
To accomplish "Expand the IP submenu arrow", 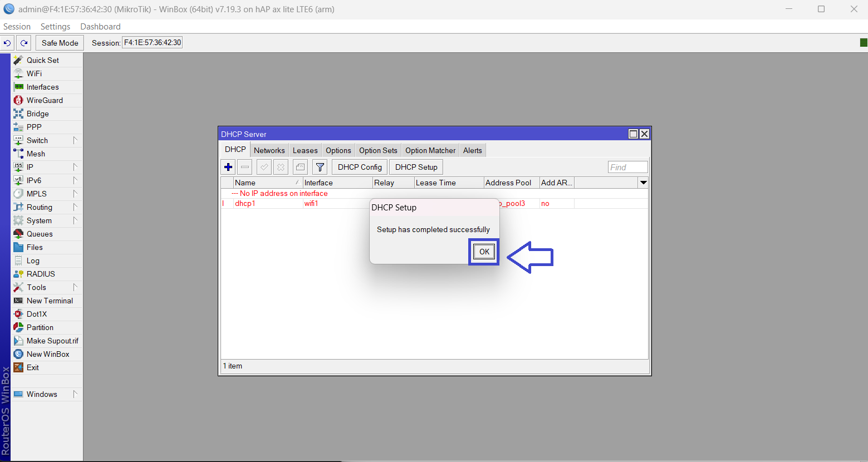I will pyautogui.click(x=75, y=167).
